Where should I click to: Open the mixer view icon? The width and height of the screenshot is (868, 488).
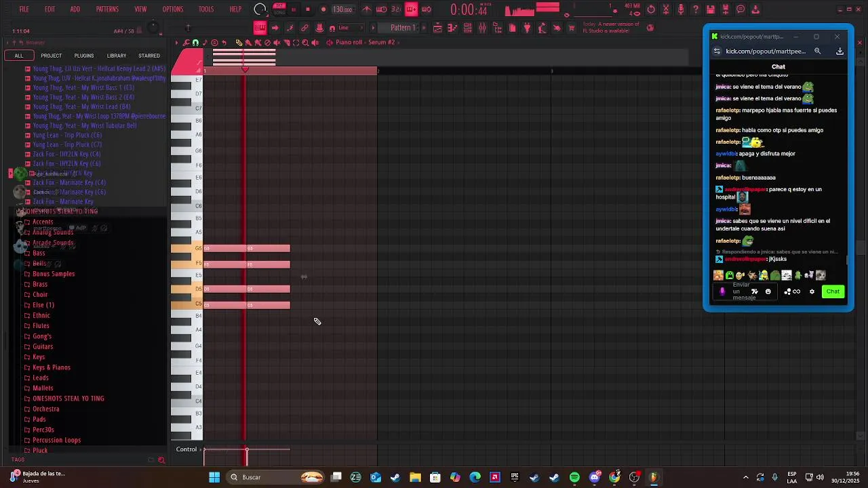coord(482,28)
